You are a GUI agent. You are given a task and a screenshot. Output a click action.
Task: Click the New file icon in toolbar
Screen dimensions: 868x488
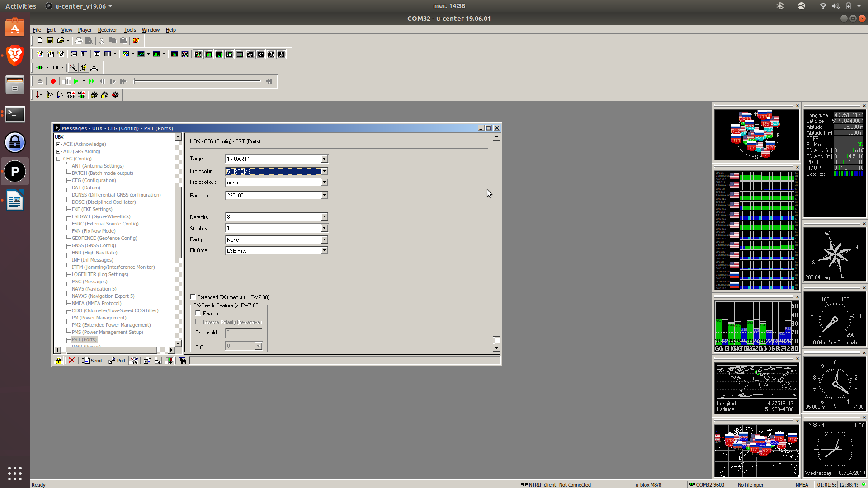40,40
